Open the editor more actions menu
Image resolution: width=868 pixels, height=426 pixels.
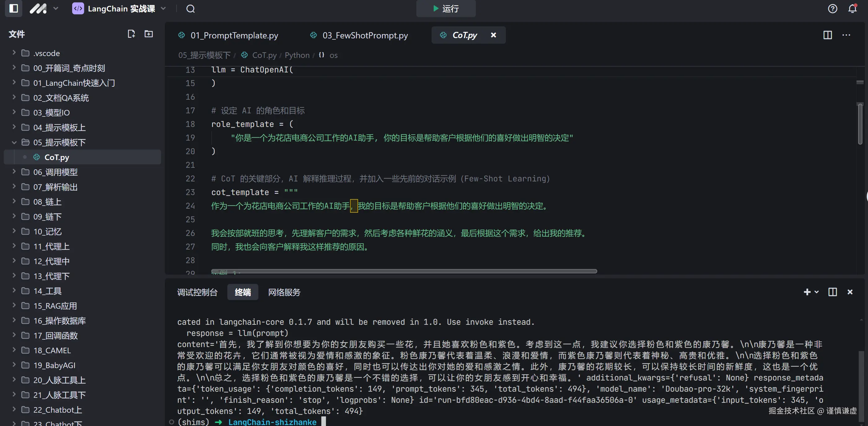846,35
